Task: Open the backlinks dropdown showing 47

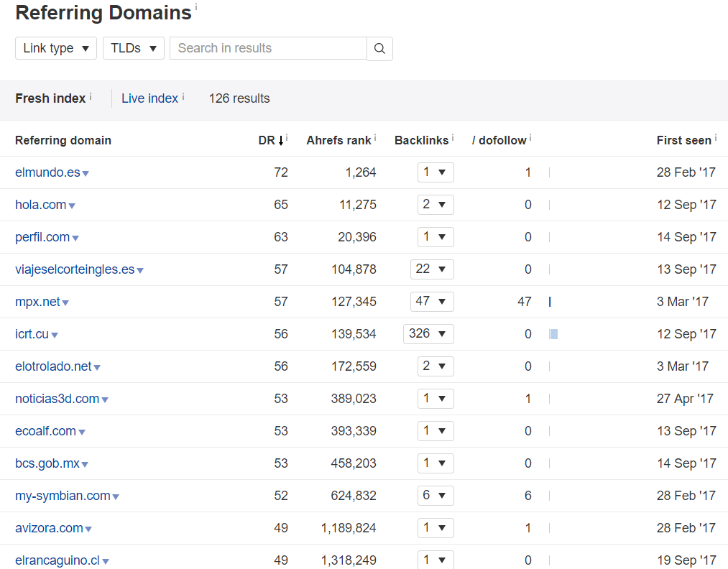Action: (432, 302)
